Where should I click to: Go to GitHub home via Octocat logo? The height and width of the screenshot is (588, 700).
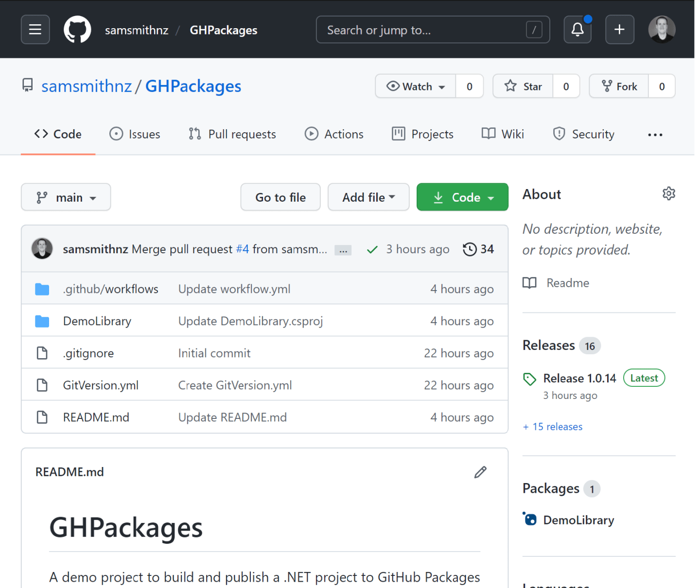click(77, 30)
